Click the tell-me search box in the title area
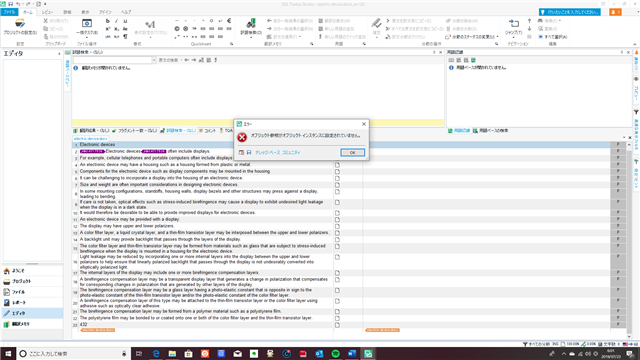 click(570, 12)
